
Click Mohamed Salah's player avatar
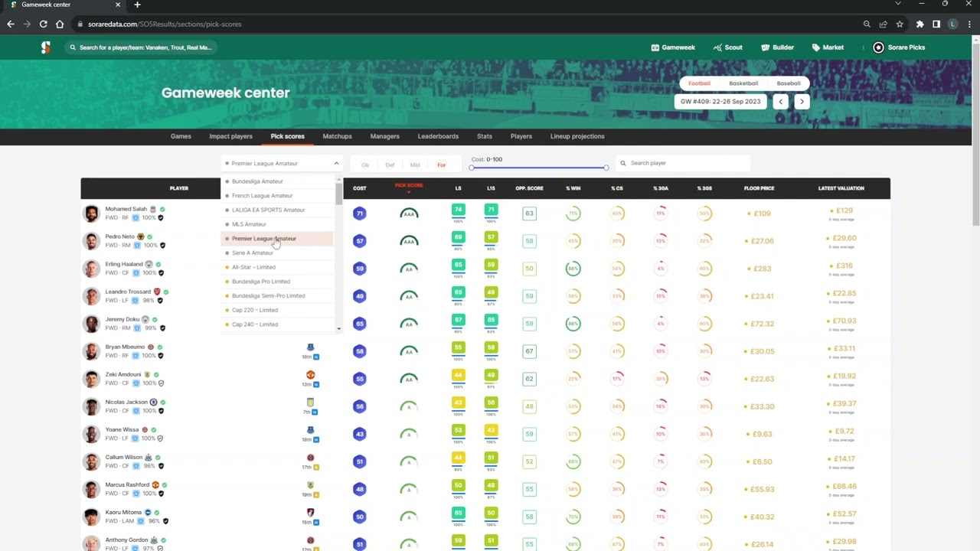92,214
